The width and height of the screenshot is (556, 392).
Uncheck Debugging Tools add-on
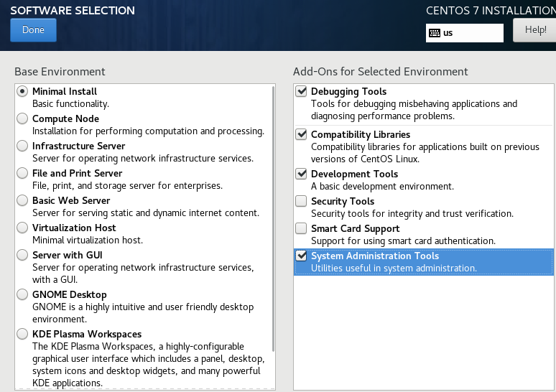point(302,91)
